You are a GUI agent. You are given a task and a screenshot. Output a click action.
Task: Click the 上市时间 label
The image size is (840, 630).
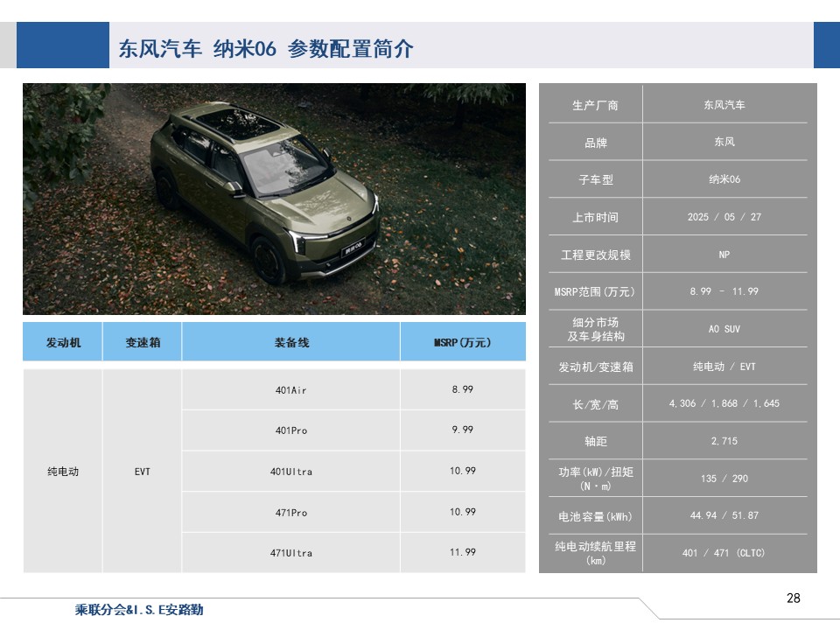[x=595, y=218]
